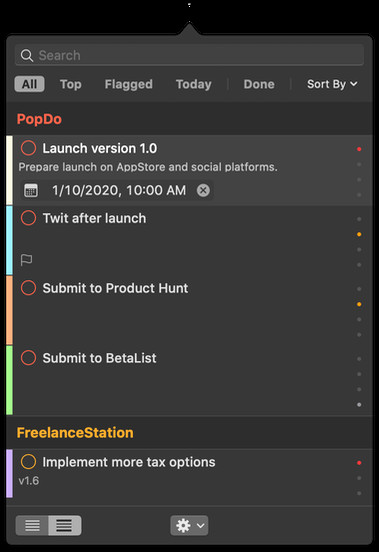Switch to compact list view
Screen dimensions: 379x552
click(x=32, y=526)
